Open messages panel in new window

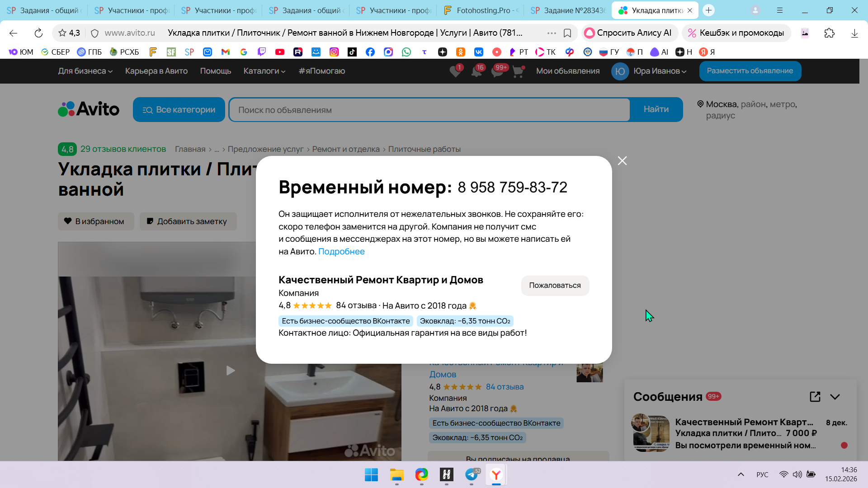[x=815, y=397]
